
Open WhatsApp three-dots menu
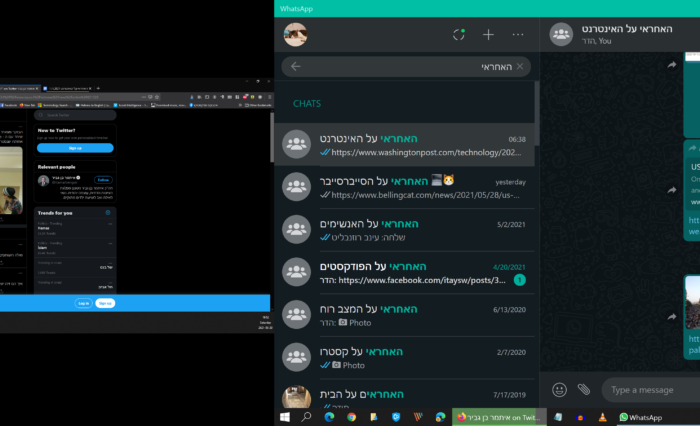518,34
